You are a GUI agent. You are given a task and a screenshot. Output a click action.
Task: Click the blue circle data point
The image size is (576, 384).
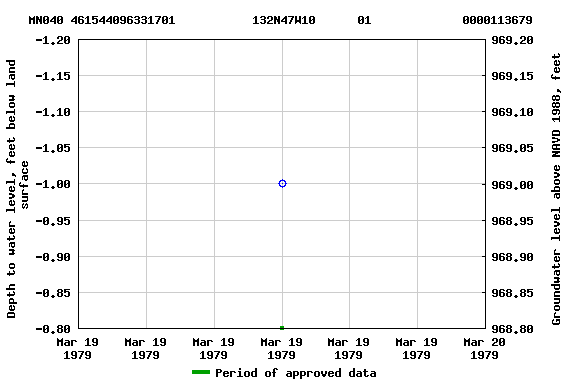(x=282, y=183)
